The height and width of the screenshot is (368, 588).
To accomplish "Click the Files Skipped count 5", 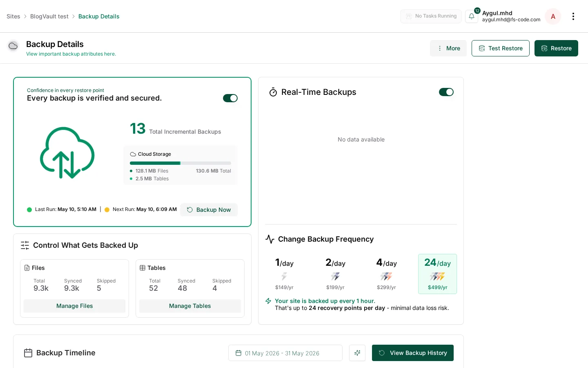I will pyautogui.click(x=99, y=288).
